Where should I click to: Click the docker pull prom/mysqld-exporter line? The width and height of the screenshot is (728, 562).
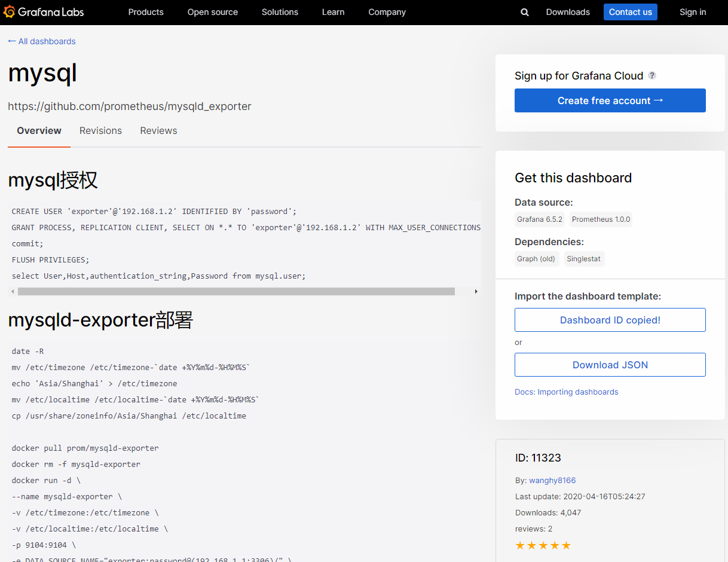(85, 448)
